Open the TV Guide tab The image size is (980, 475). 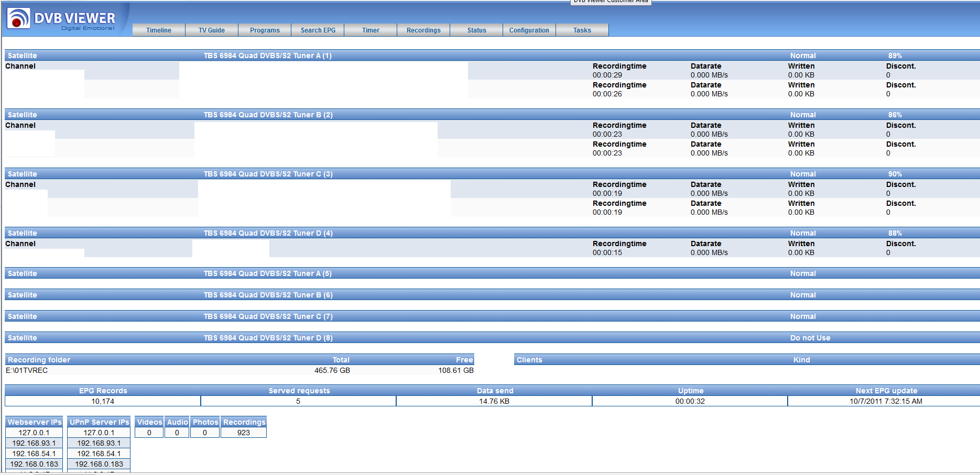212,30
